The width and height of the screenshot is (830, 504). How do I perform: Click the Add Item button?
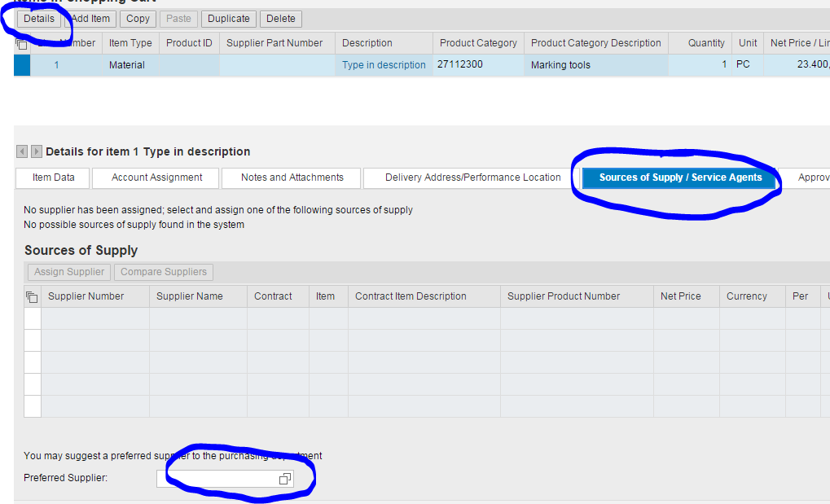tap(90, 19)
